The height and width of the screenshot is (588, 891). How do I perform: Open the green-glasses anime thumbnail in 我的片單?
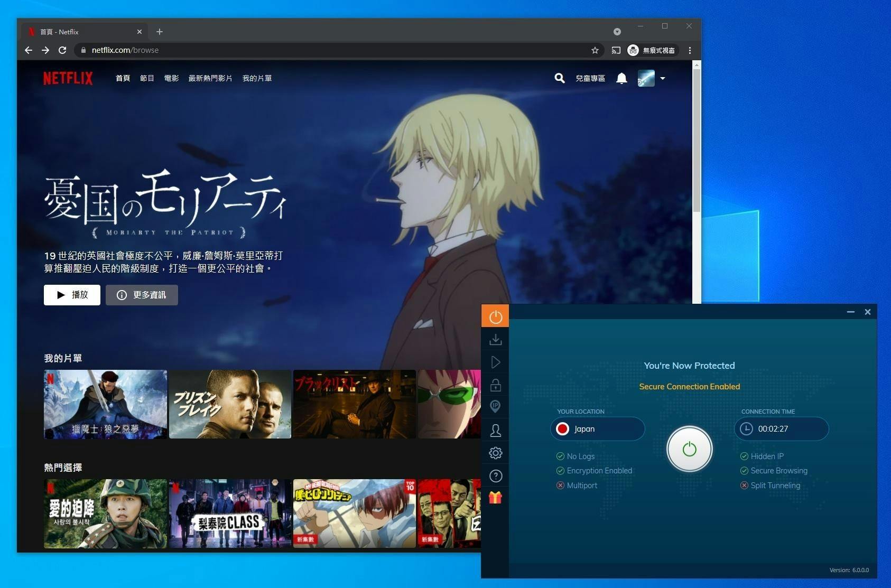[x=449, y=404]
